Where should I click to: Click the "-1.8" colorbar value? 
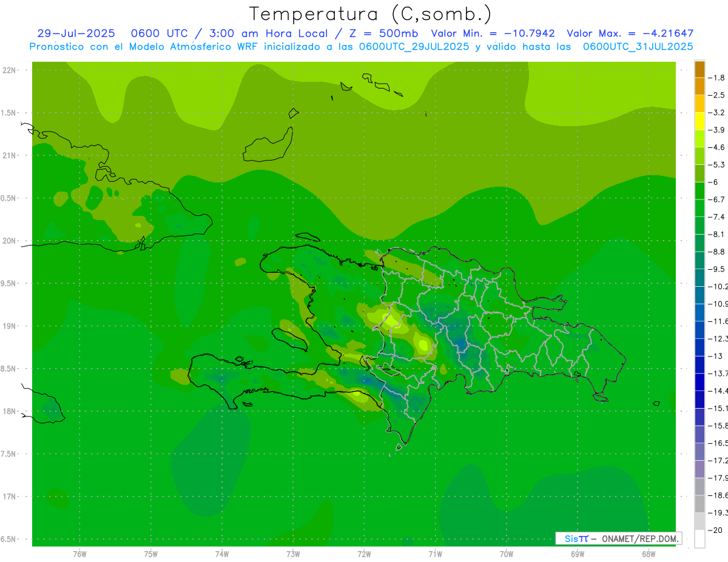717,78
